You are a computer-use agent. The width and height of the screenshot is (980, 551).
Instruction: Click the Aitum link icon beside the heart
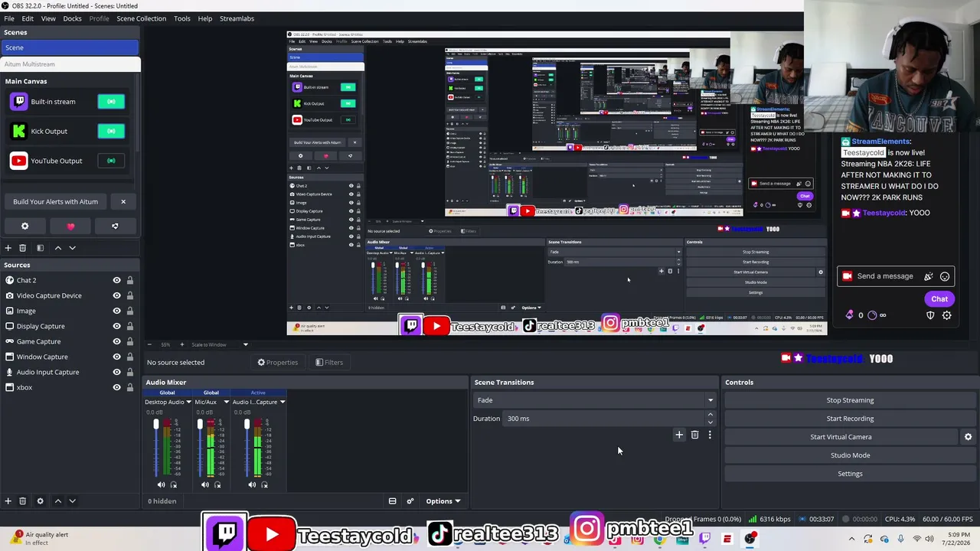click(115, 226)
